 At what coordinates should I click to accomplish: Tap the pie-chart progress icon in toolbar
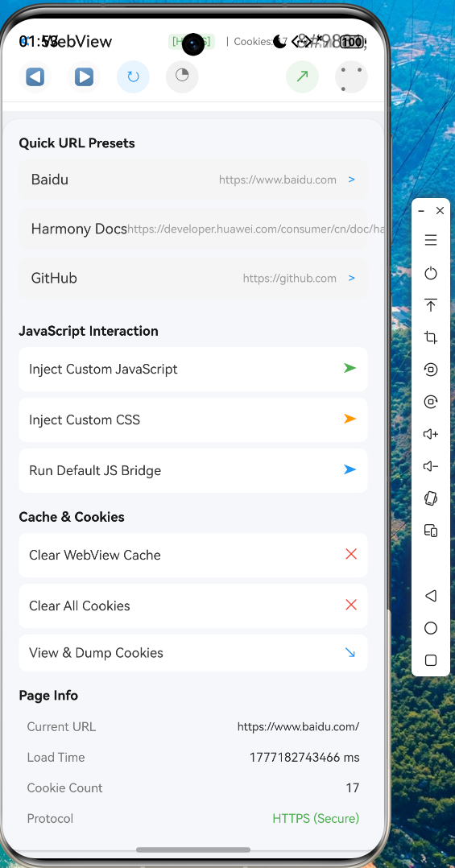click(182, 76)
